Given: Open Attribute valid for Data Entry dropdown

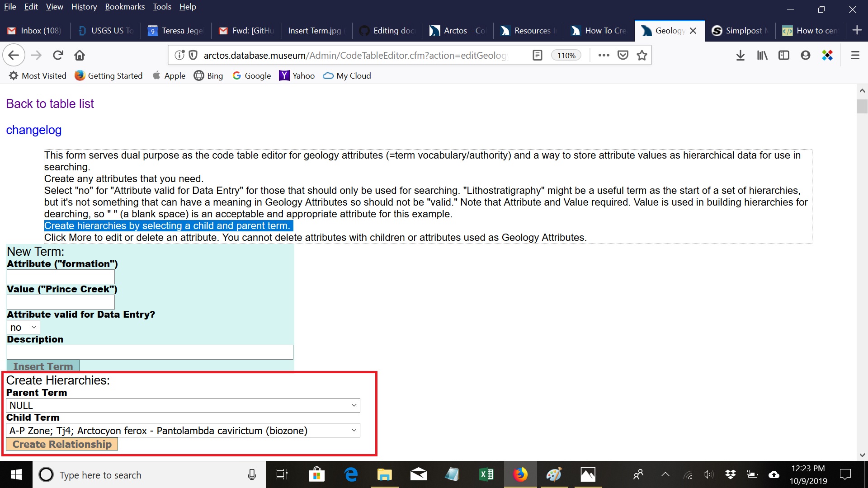Looking at the screenshot, I should [24, 327].
